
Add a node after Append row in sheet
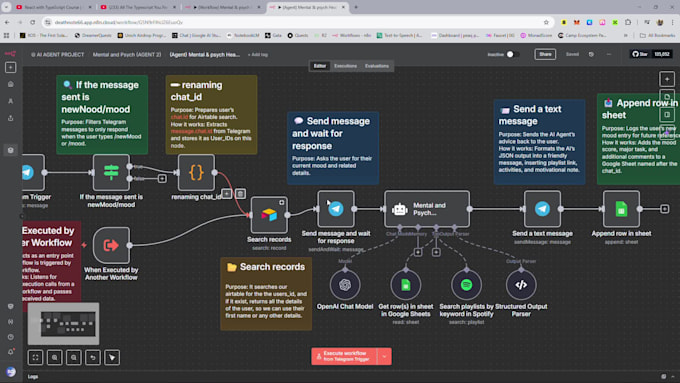pyautogui.click(x=664, y=209)
